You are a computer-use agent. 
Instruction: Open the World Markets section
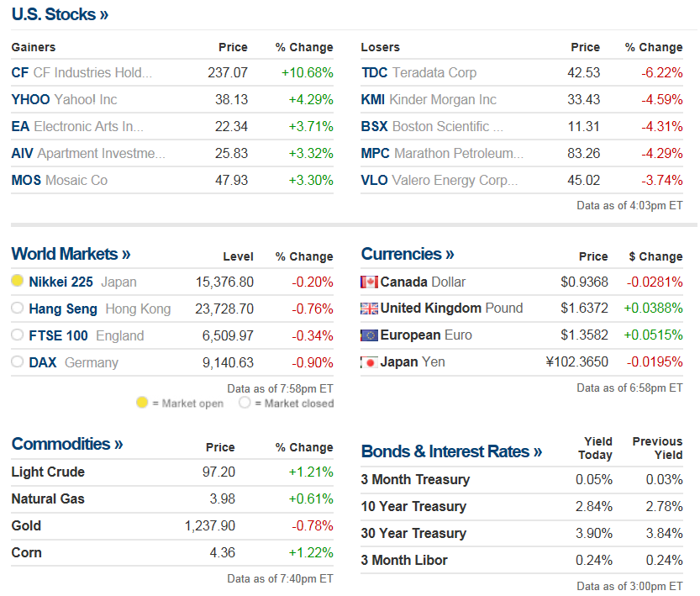click(x=71, y=254)
